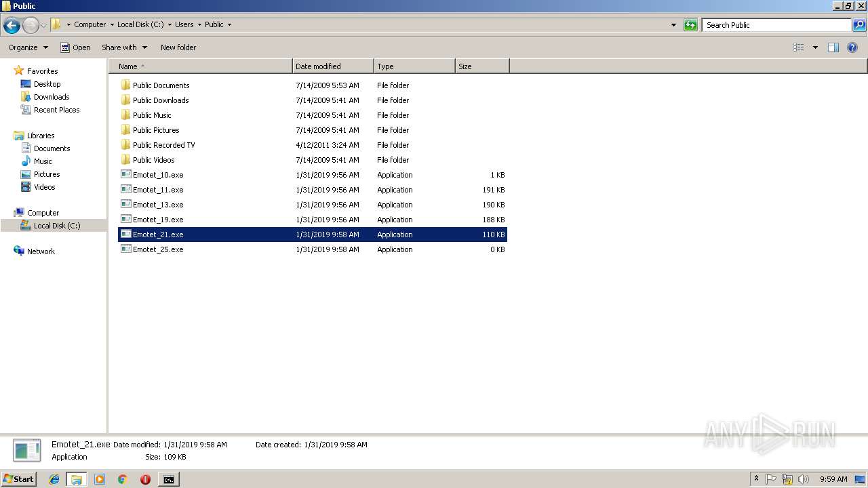The width and height of the screenshot is (868, 488).
Task: Launch Google Chrome from the taskbar
Action: point(123,479)
